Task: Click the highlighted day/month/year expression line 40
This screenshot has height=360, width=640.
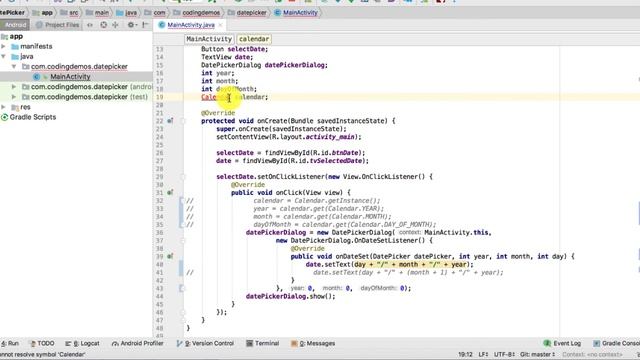Action: [411, 264]
